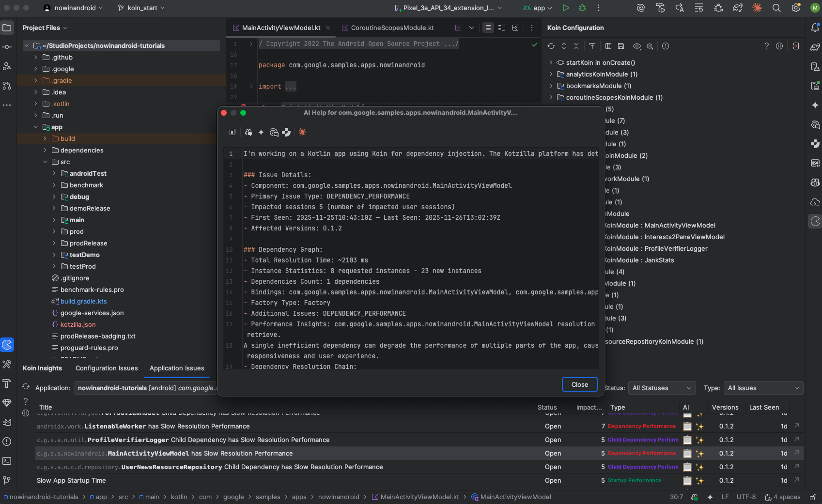Image resolution: width=822 pixels, height=504 pixels.
Task: Open the CoroutineScopesModule.kt editor tab
Action: [x=392, y=28]
